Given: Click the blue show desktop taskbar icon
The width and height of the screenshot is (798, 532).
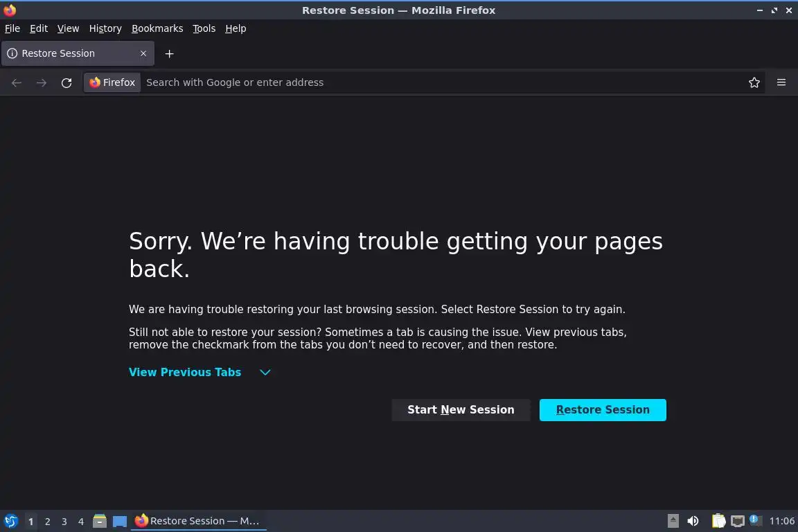Looking at the screenshot, I should 120,522.
